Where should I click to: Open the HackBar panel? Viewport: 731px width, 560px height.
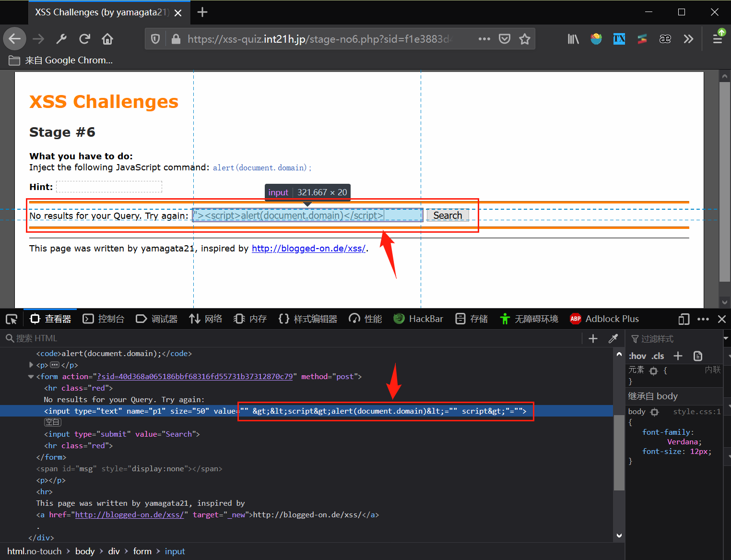click(418, 319)
